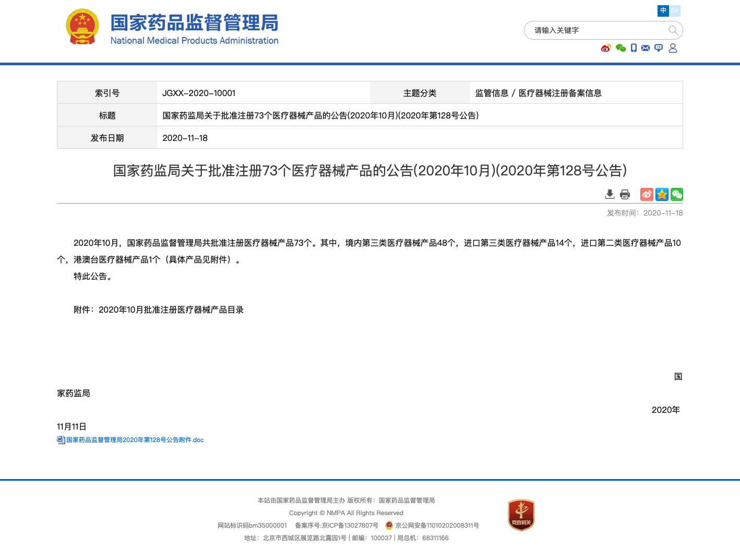Image resolution: width=740 pixels, height=560 pixels.
Task: Click the search magnifier icon
Action: 673,30
